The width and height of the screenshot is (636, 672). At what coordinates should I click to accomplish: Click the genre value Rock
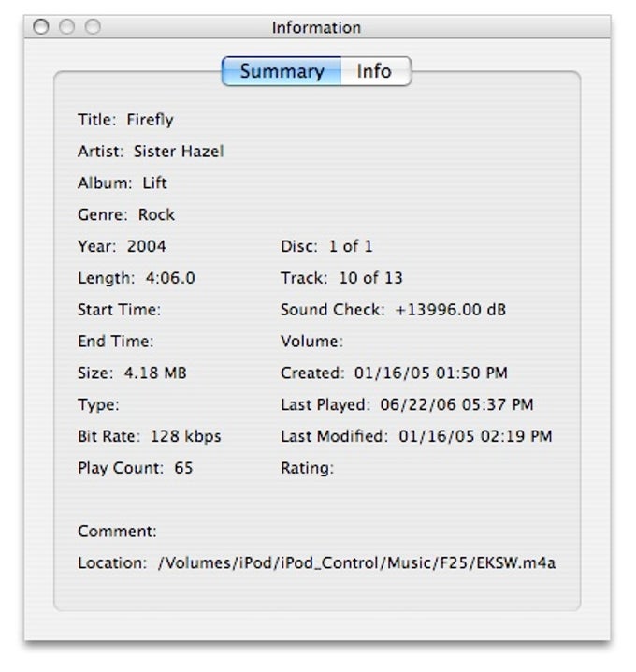[x=156, y=214]
